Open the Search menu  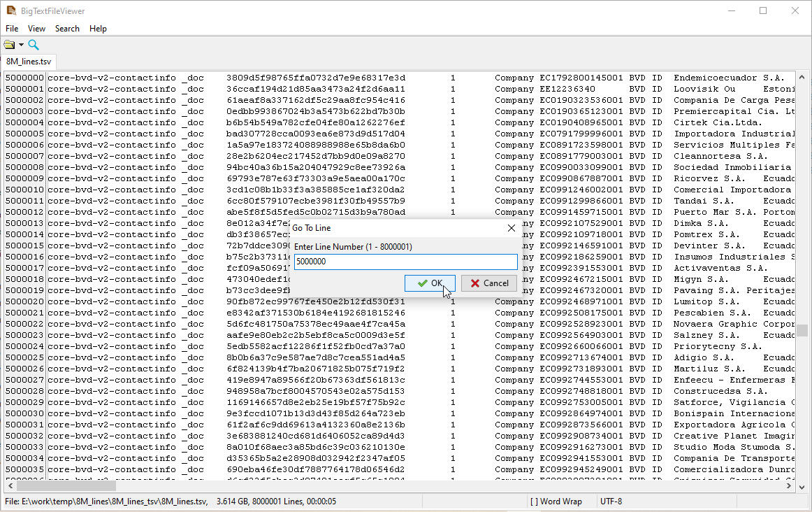click(x=67, y=29)
